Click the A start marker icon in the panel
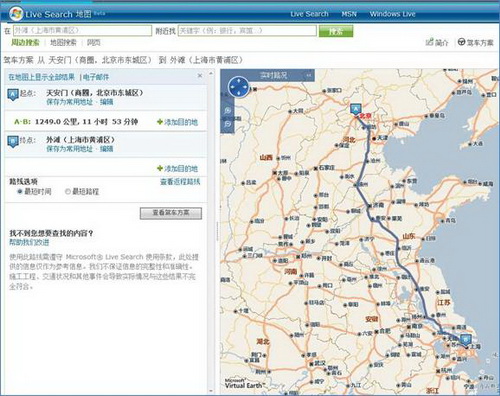This screenshot has height=396, width=500. click(13, 94)
